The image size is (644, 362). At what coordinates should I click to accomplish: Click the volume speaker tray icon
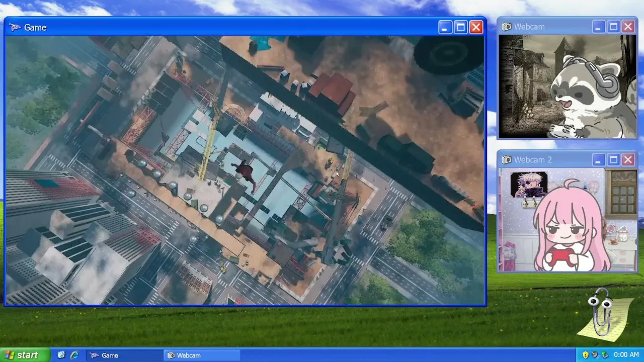pyautogui.click(x=595, y=355)
